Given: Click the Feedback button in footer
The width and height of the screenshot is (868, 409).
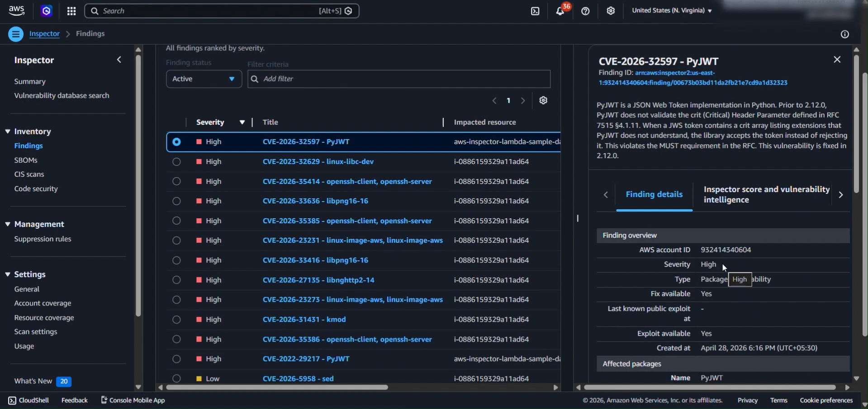Looking at the screenshot, I should point(75,400).
